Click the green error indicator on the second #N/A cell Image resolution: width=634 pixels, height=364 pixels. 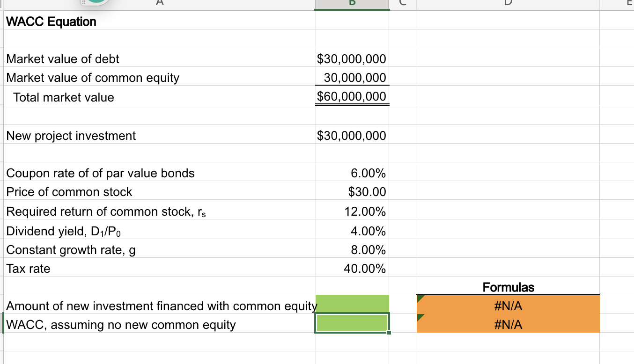pyautogui.click(x=420, y=317)
